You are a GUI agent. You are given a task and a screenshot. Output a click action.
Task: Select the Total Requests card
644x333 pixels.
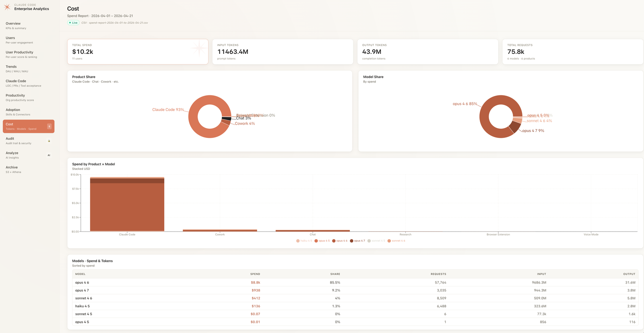573,51
